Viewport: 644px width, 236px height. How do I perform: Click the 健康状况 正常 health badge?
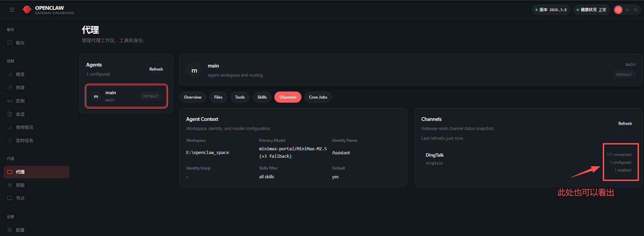pos(591,10)
